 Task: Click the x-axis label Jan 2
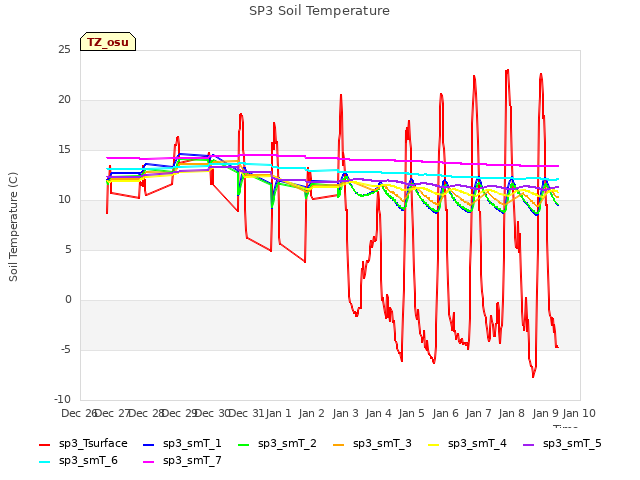coord(311,413)
